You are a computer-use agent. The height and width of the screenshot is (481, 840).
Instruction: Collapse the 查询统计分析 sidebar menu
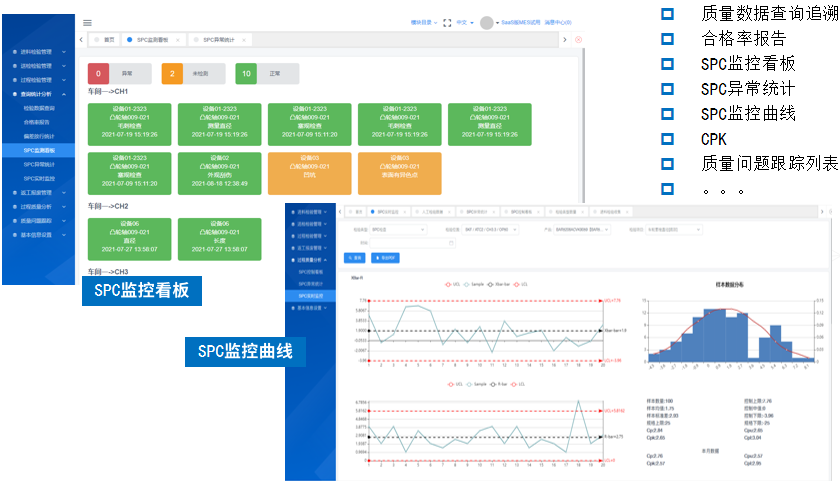click(x=39, y=93)
